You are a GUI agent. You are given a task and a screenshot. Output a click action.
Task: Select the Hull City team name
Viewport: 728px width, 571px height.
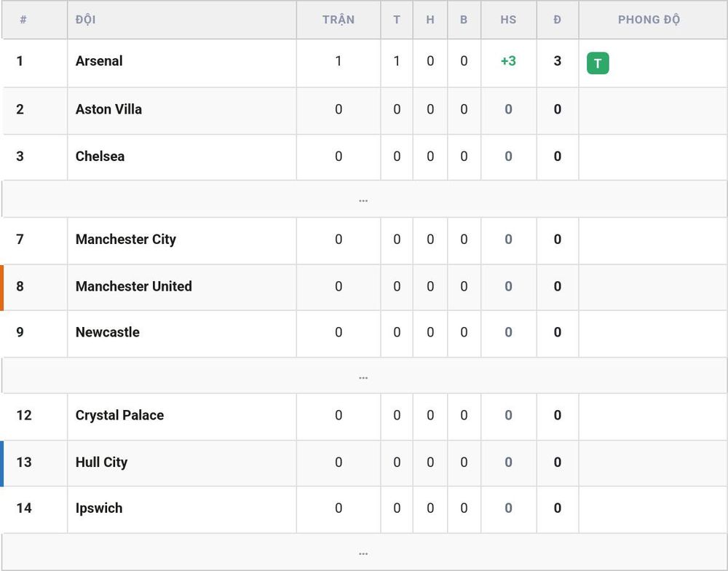101,462
